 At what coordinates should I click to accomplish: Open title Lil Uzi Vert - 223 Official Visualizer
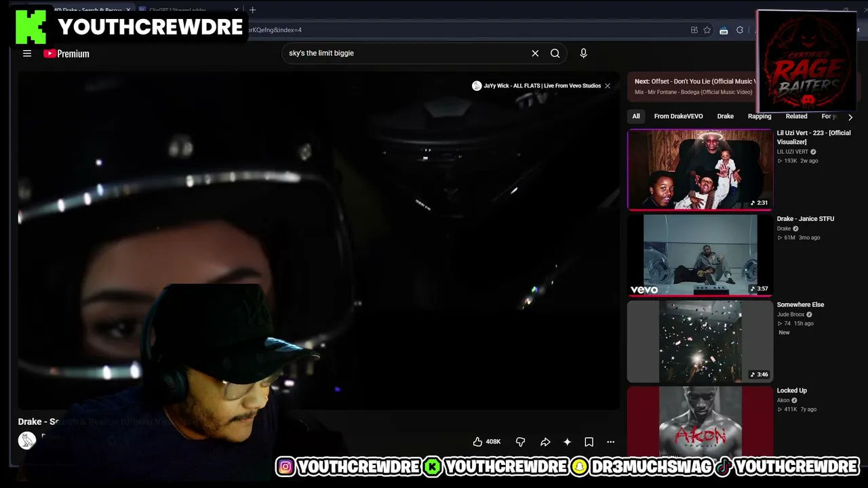tap(814, 137)
